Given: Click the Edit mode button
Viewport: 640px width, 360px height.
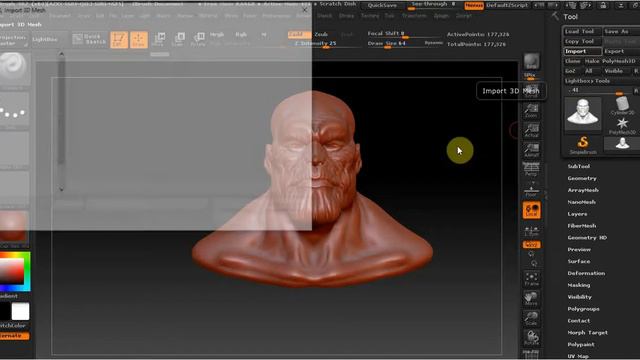Looking at the screenshot, I should [119, 40].
